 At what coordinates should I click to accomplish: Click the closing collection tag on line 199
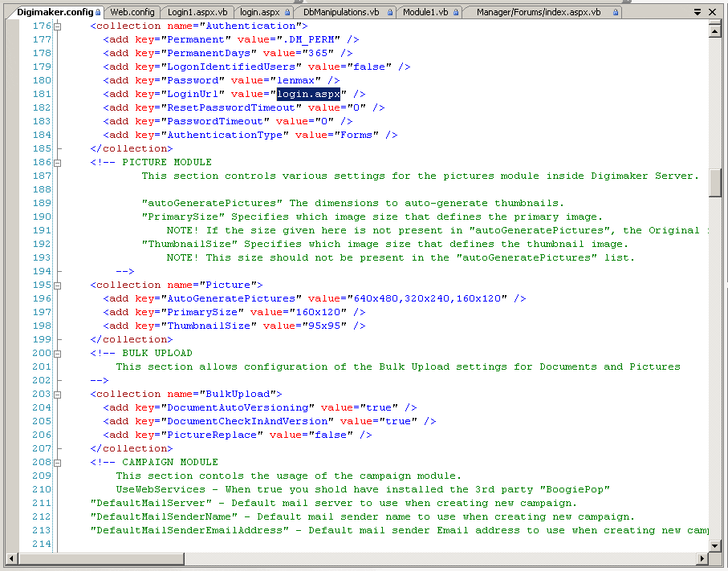pos(132,339)
